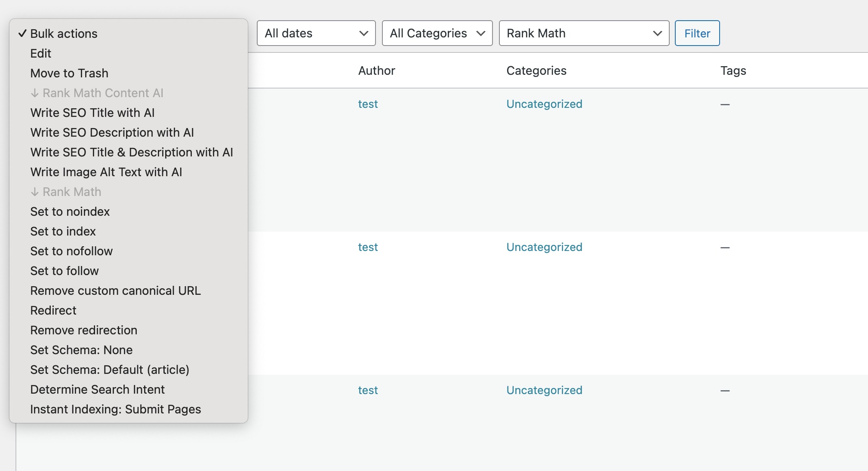Select Set to nofollow option
868x471 pixels.
71,251
